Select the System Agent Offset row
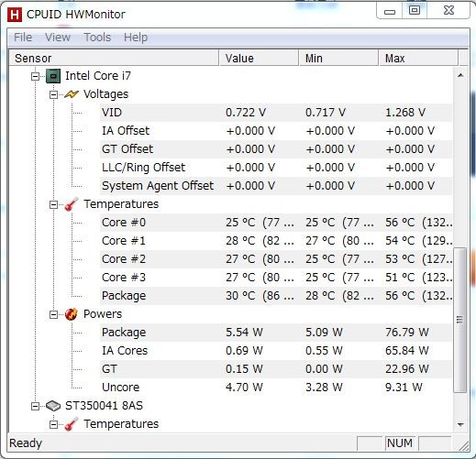 pos(276,186)
